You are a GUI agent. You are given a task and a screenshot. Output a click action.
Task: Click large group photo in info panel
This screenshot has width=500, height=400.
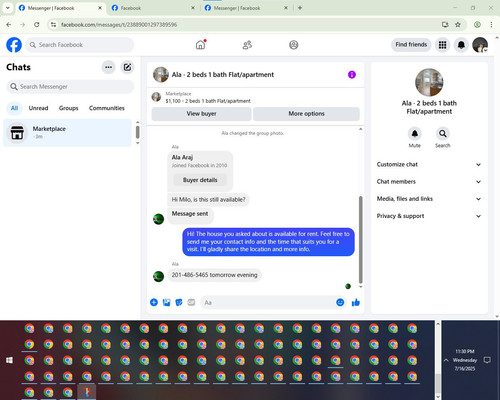tap(429, 82)
